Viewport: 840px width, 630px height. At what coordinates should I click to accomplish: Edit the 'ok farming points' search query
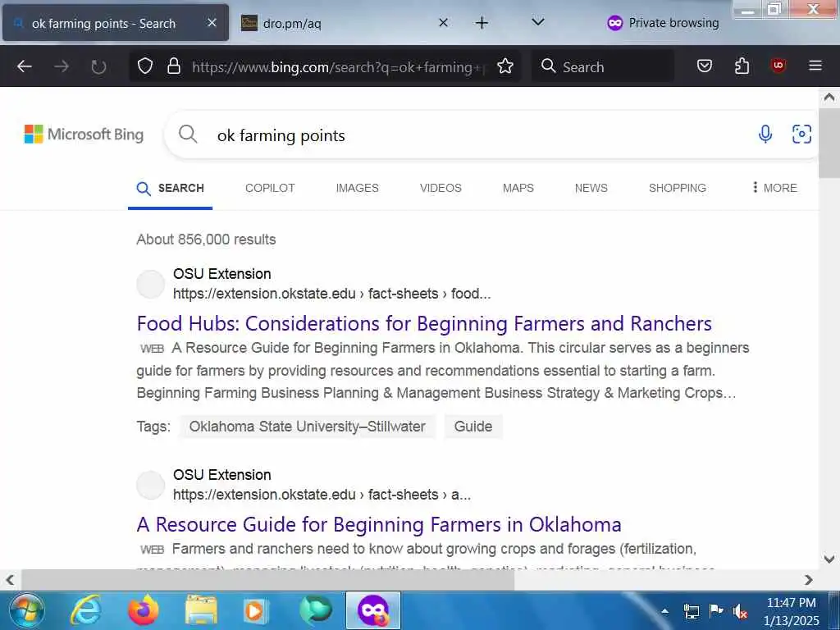(x=281, y=135)
